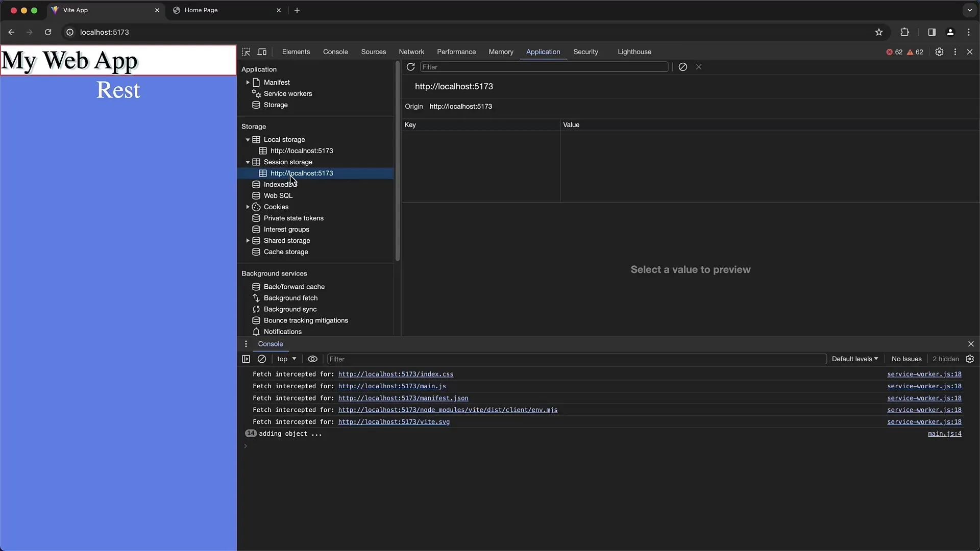The image size is (980, 551).
Task: Refresh the session storage table
Action: (410, 67)
